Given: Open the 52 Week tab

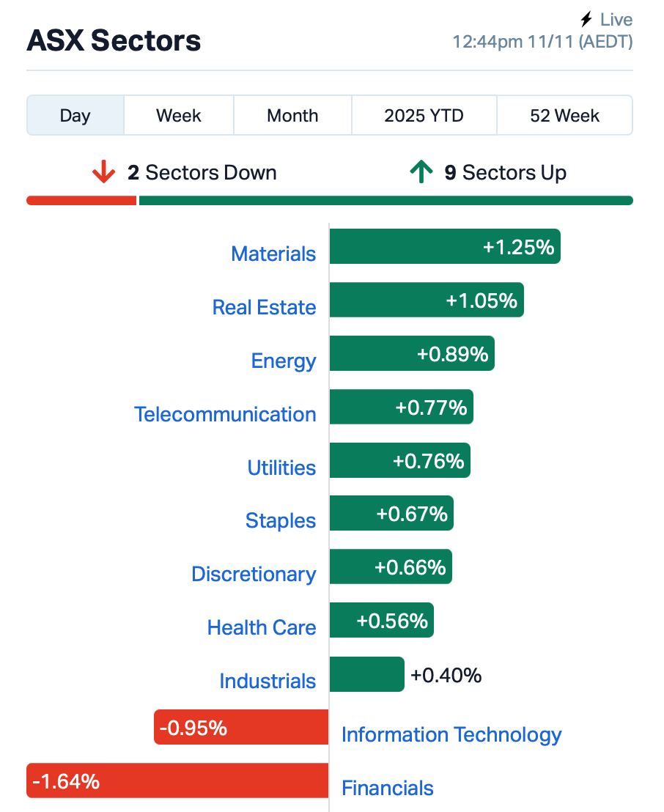Looking at the screenshot, I should 564,116.
